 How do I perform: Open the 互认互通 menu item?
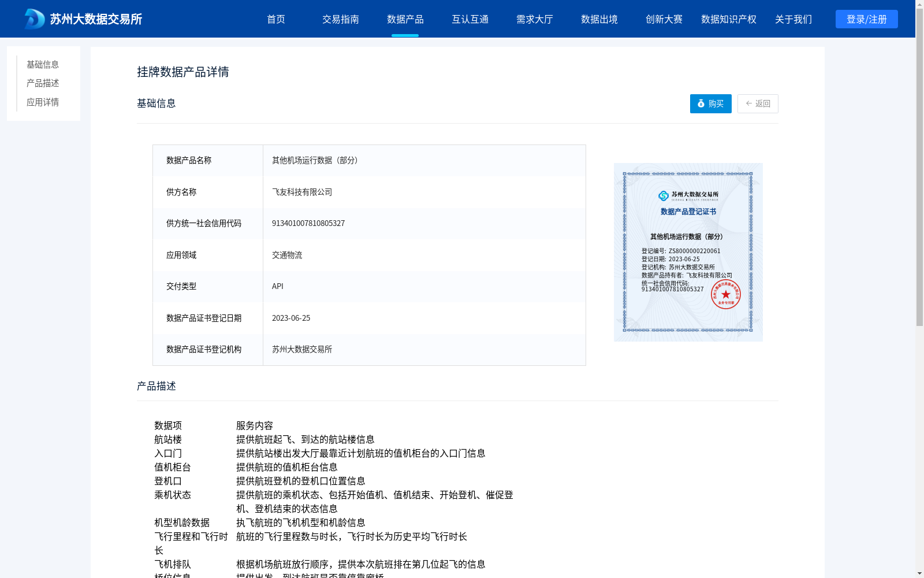(x=470, y=19)
